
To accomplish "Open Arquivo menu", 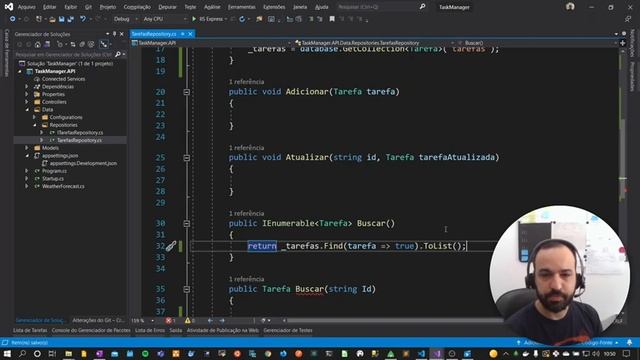I will [x=27, y=7].
